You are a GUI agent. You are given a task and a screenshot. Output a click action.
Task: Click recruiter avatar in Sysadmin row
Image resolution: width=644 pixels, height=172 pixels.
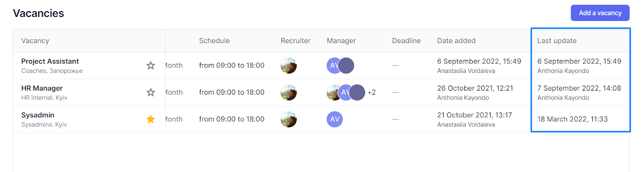(289, 119)
